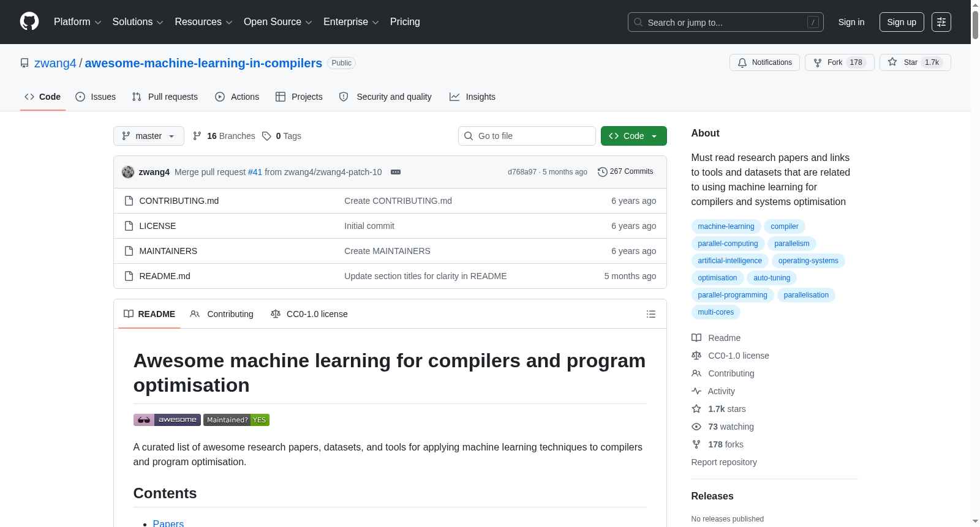980x527 pixels.
Task: Open the Security and quality tab
Action: coord(385,97)
